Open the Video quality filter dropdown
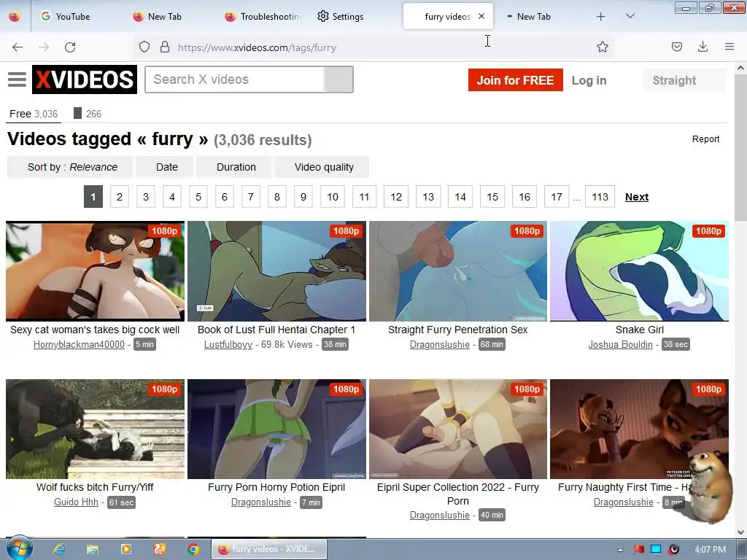747x560 pixels. click(322, 167)
